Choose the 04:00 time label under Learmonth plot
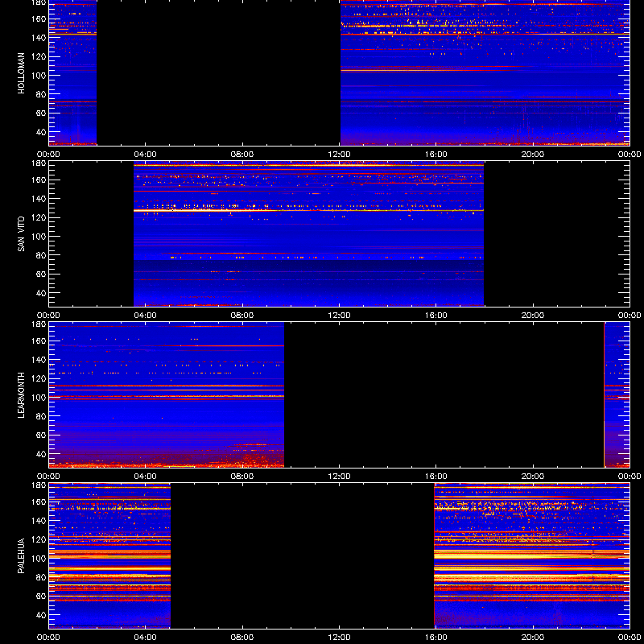644x644 pixels. [x=146, y=477]
